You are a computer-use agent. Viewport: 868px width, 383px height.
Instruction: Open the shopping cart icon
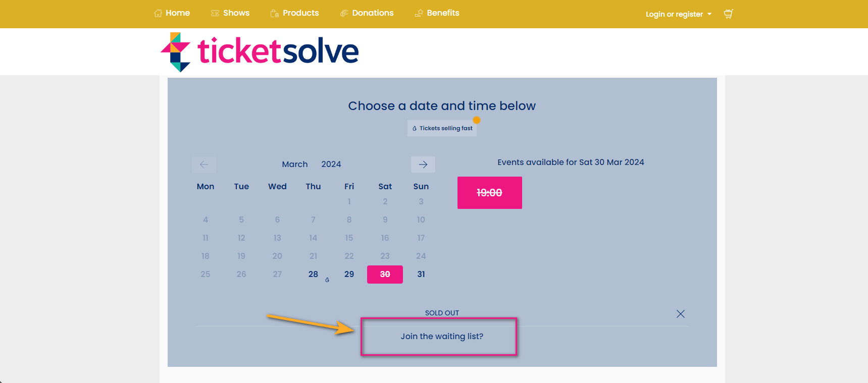(728, 14)
